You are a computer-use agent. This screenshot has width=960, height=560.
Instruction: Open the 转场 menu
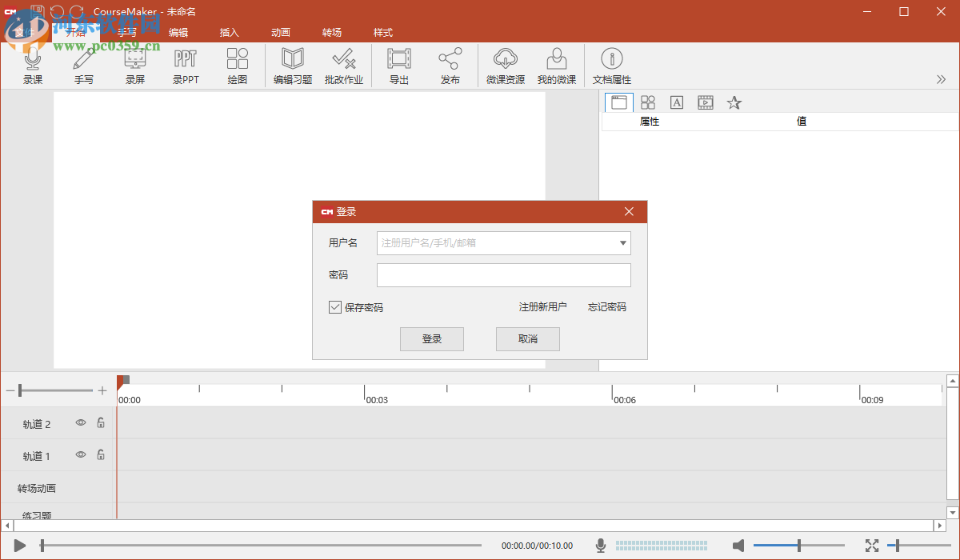[332, 32]
